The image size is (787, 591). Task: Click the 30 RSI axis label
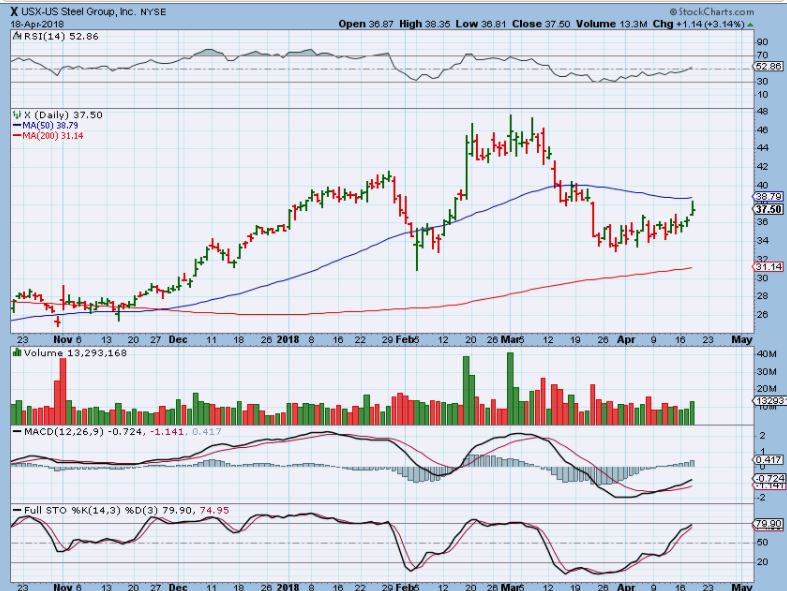[x=762, y=81]
